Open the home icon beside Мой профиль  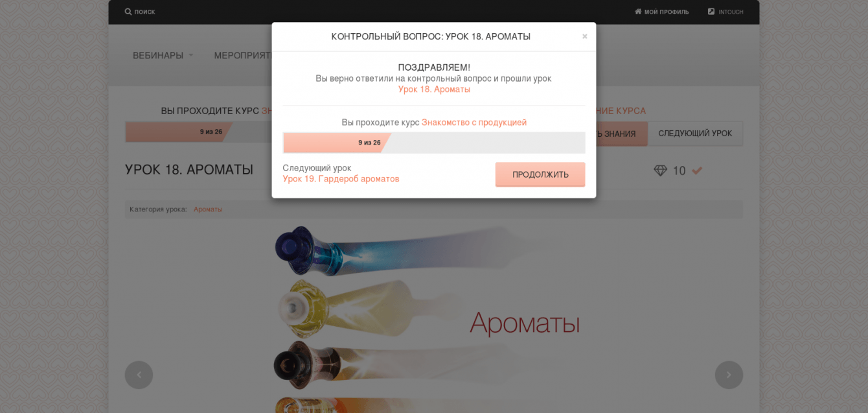click(x=638, y=12)
